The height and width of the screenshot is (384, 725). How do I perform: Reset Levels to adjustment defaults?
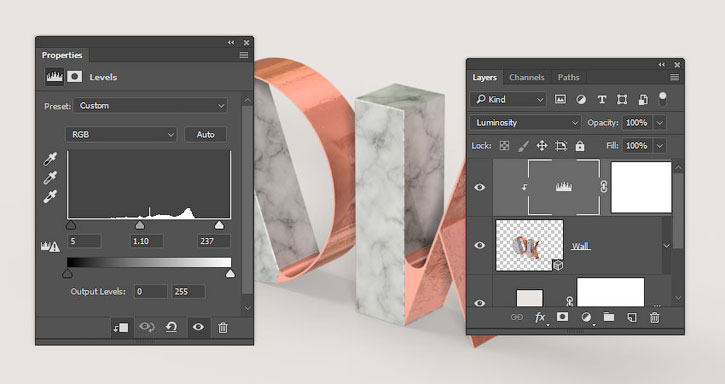[x=172, y=328]
